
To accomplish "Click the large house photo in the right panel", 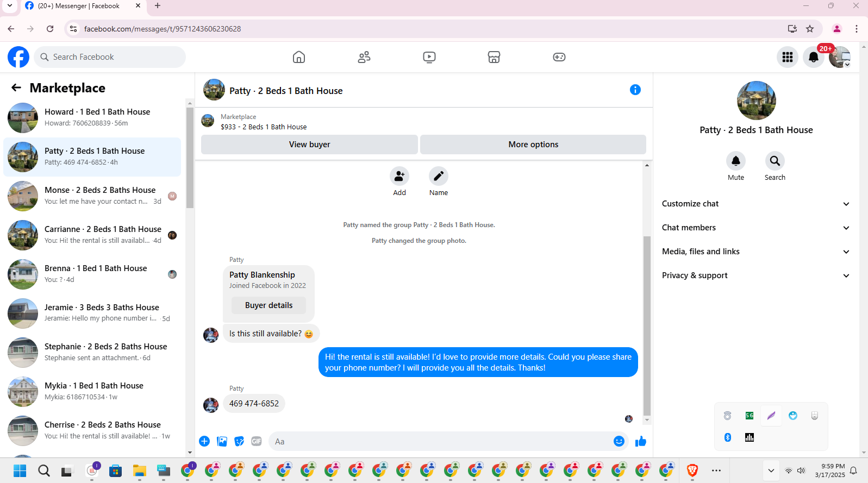I will click(757, 101).
